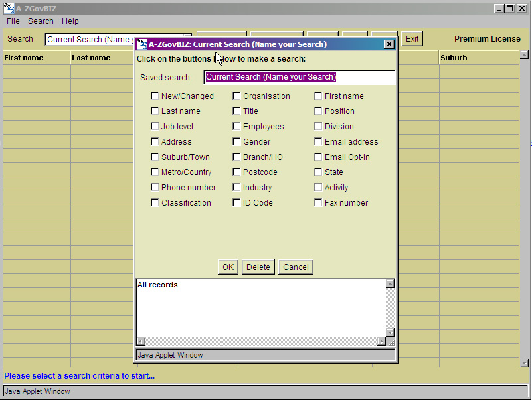Check the Classification checkbox

pyautogui.click(x=155, y=203)
